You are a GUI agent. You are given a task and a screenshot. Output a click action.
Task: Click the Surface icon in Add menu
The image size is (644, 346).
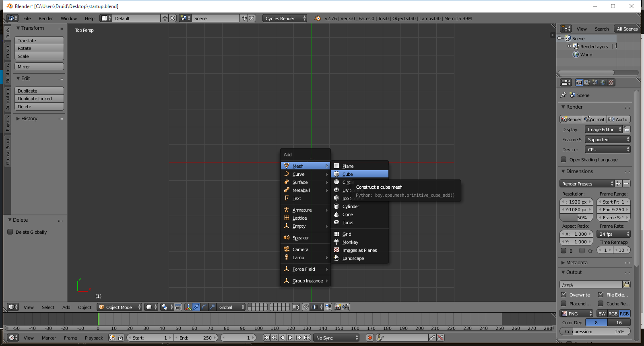click(x=287, y=182)
